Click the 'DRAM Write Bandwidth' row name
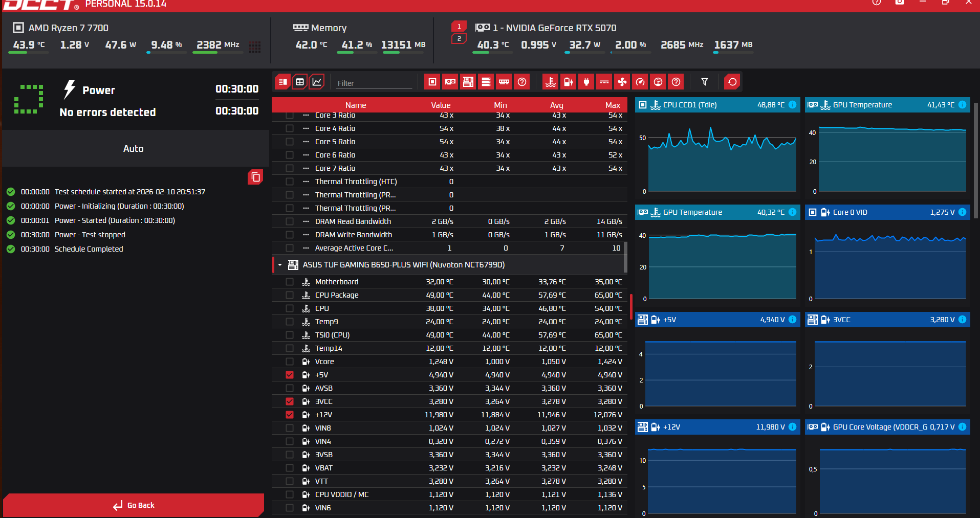Image resolution: width=980 pixels, height=518 pixels. click(354, 235)
